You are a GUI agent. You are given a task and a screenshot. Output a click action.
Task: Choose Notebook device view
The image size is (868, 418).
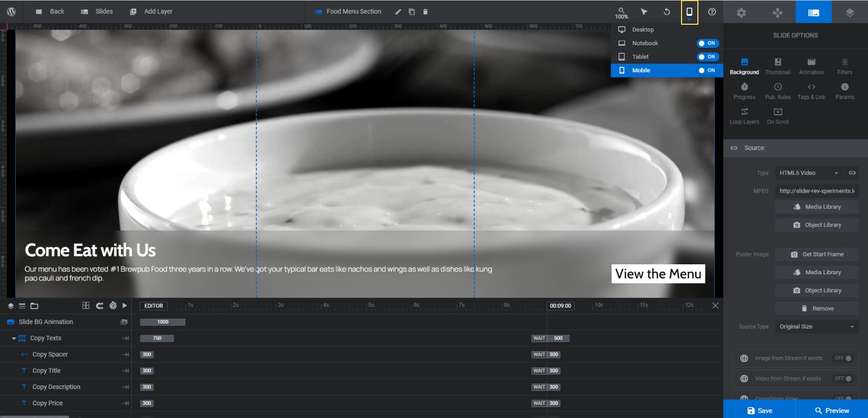click(645, 43)
